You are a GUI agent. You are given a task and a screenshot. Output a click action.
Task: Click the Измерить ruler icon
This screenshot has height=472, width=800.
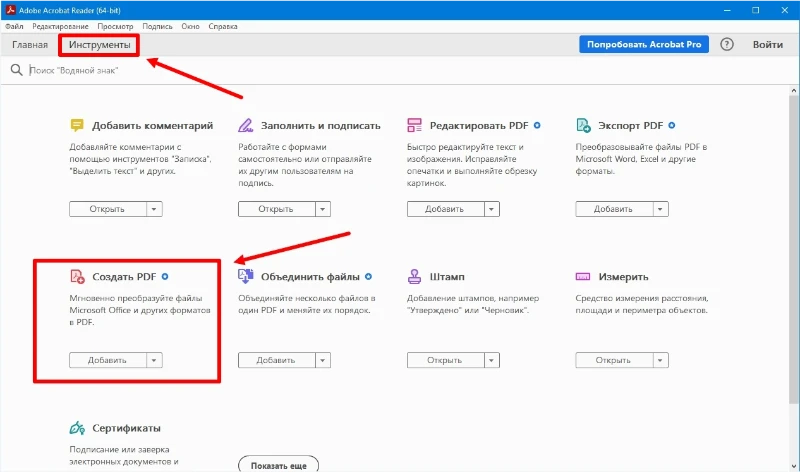[x=583, y=277]
